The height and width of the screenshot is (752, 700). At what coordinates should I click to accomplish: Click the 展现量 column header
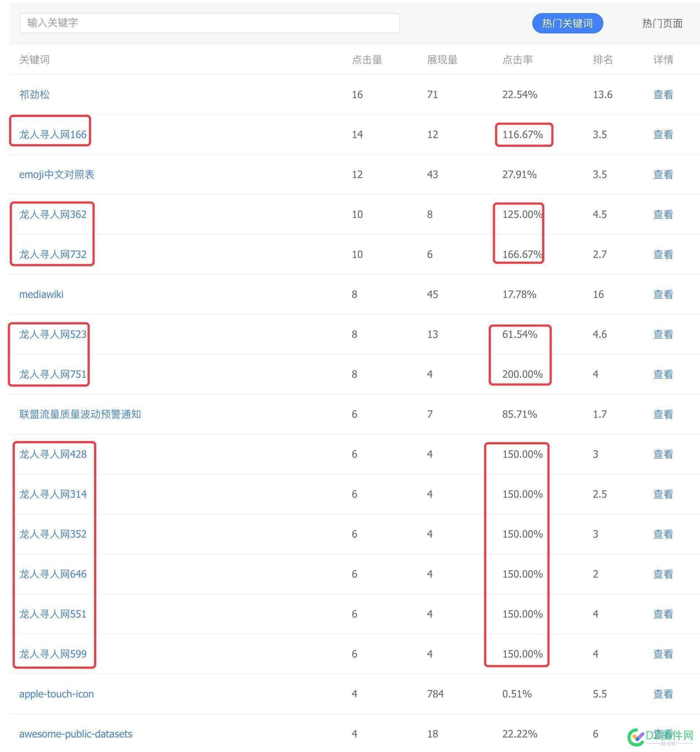pos(442,60)
